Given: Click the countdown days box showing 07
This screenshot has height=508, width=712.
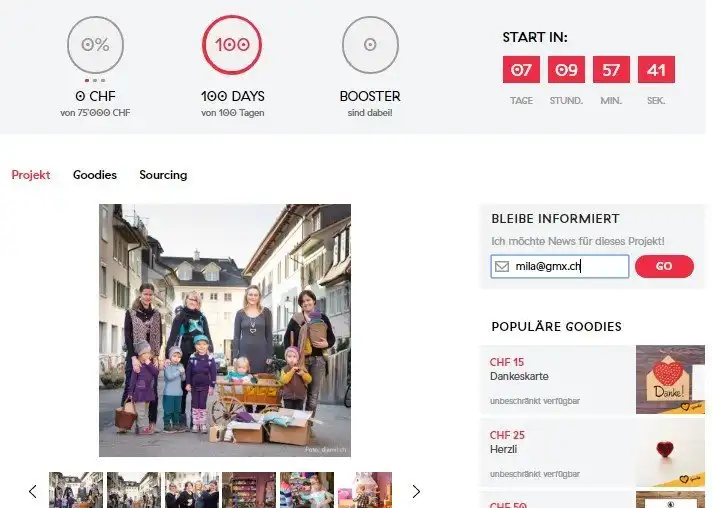Looking at the screenshot, I should click(521, 70).
